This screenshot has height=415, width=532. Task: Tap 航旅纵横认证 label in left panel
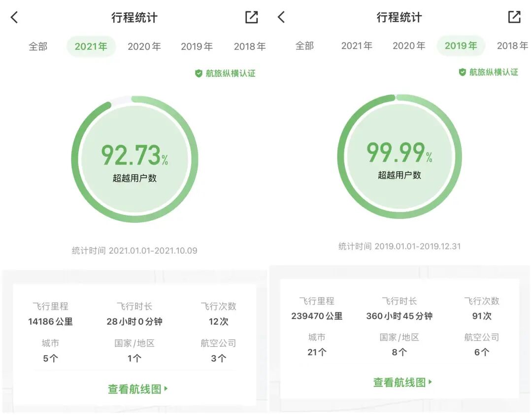pyautogui.click(x=231, y=73)
